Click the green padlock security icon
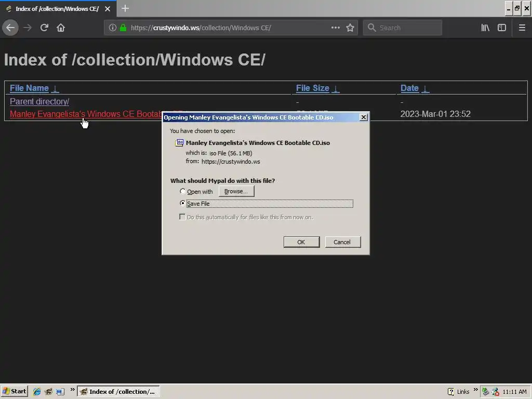 (x=123, y=28)
